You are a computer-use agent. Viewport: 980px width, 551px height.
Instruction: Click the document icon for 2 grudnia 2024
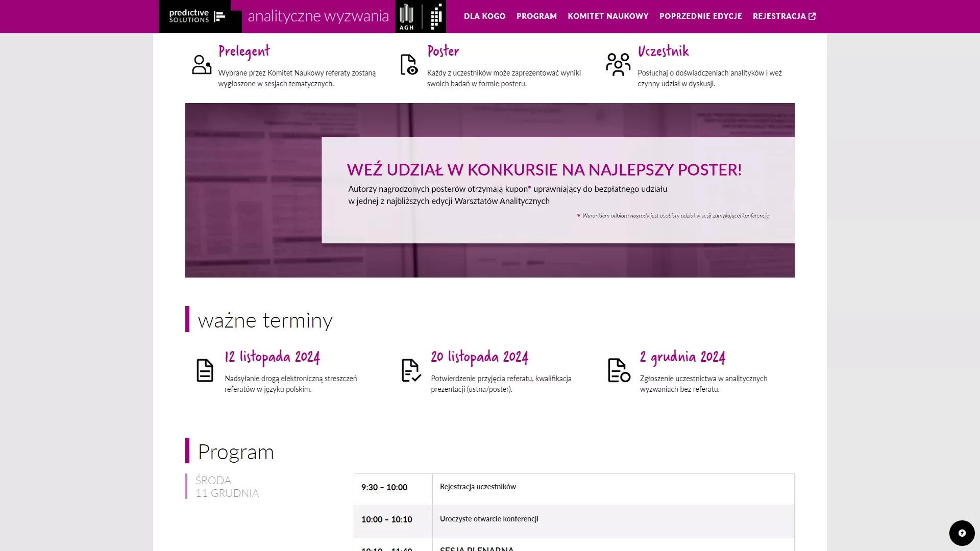pyautogui.click(x=619, y=370)
